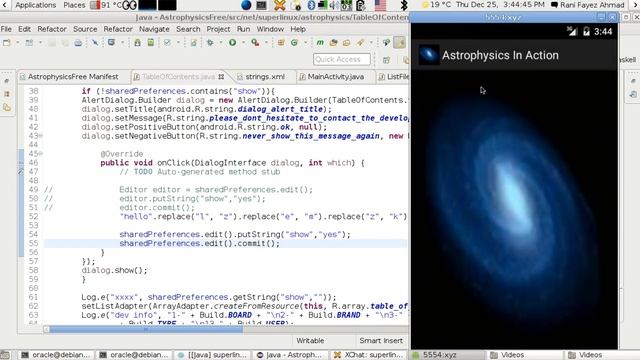Click the Smart Insert status bar entry
This screenshot has width=640, height=360.
[381, 340]
